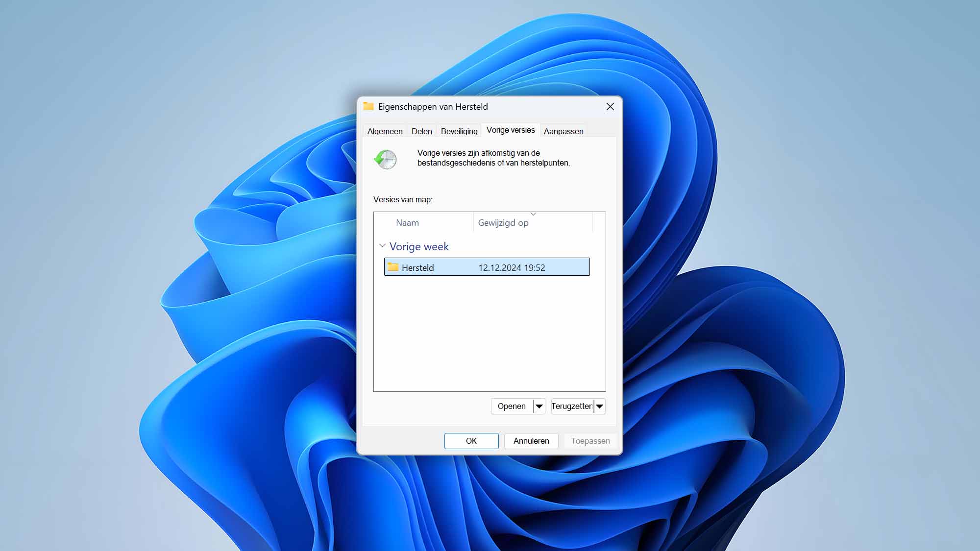Viewport: 980px width, 551px height.
Task: Sort by the Gewijzigd op column header
Action: click(x=533, y=223)
